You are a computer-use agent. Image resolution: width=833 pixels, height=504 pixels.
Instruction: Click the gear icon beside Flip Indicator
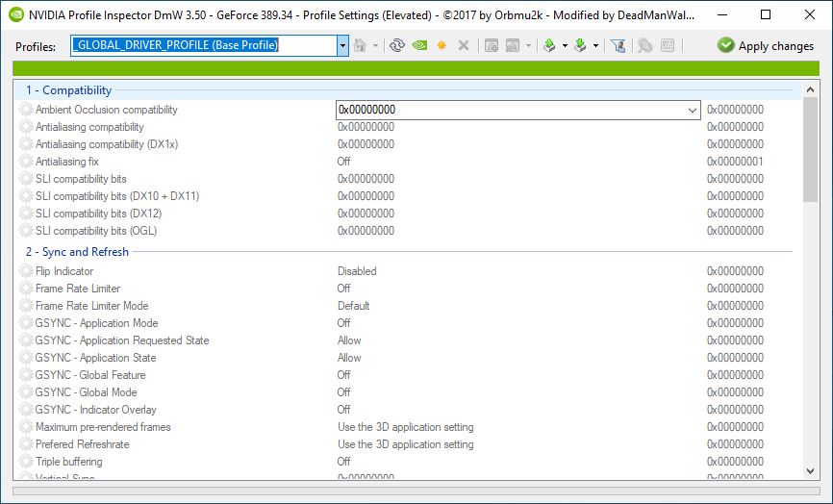tap(26, 271)
